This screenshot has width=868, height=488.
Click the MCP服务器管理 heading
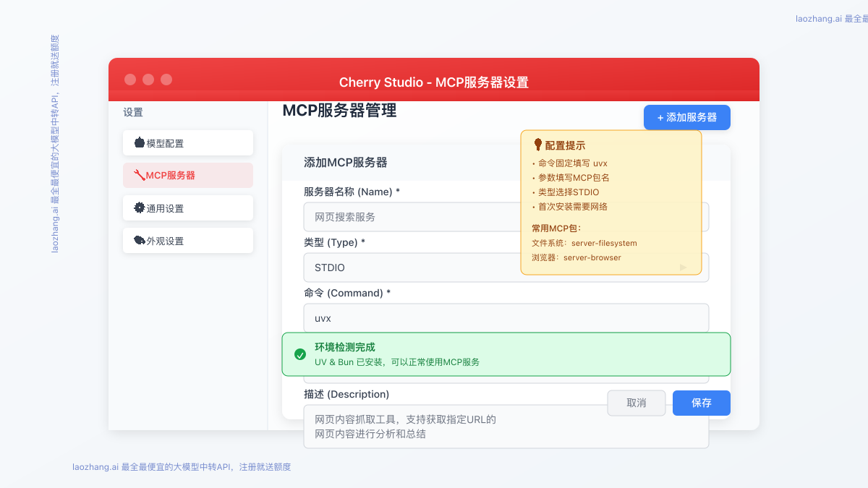[x=339, y=111]
